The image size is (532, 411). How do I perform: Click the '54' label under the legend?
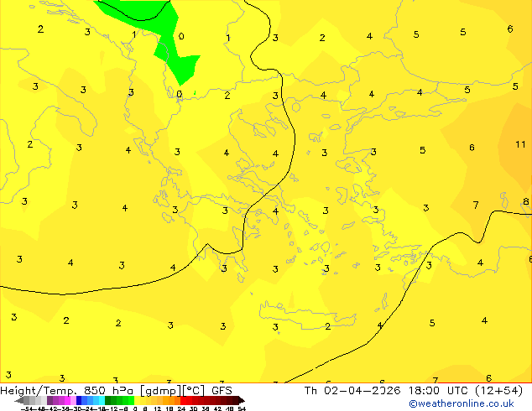pos(242,409)
